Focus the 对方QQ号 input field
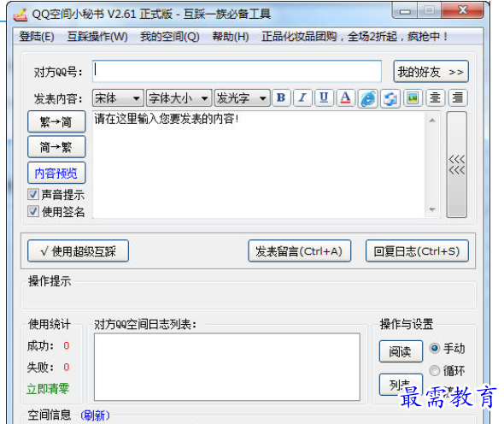 point(237,71)
